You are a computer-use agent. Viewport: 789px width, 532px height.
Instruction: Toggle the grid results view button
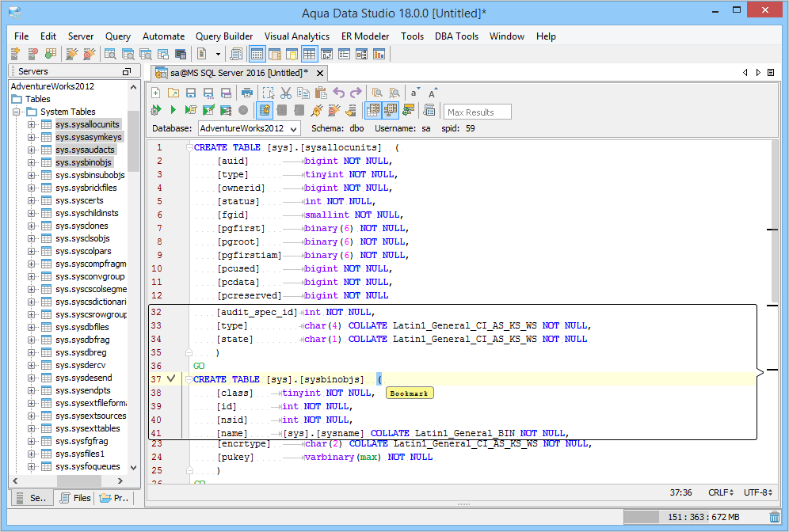373,111
